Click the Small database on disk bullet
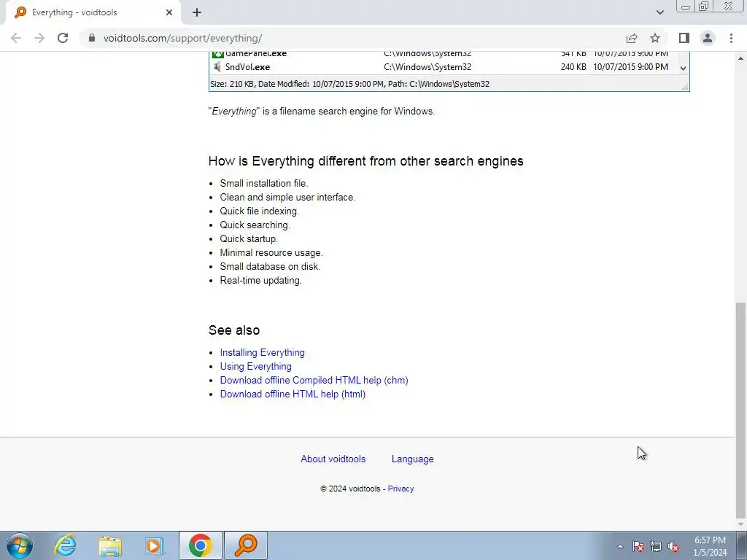 click(270, 267)
